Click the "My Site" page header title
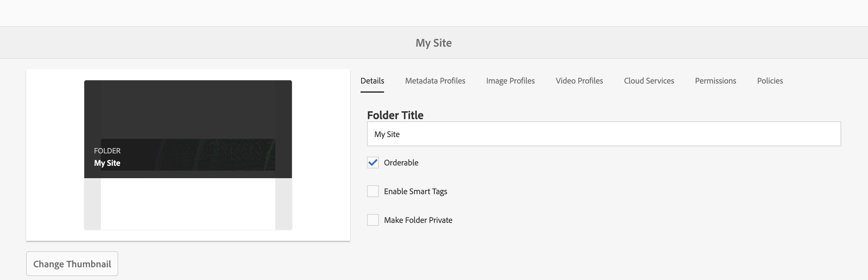 (x=433, y=43)
